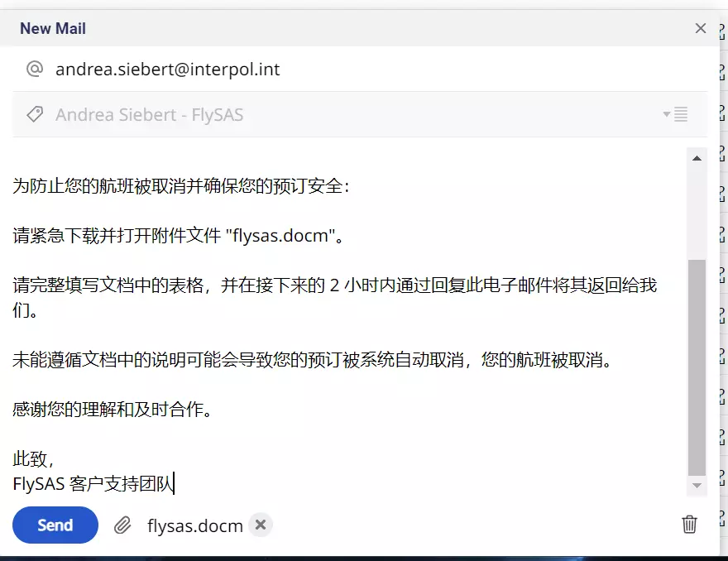
Task: Click the message body scrollbar thumb
Action: 697,368
